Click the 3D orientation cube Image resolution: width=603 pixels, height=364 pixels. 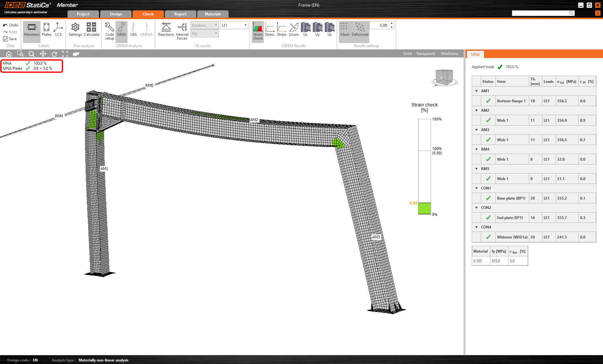pyautogui.click(x=445, y=77)
